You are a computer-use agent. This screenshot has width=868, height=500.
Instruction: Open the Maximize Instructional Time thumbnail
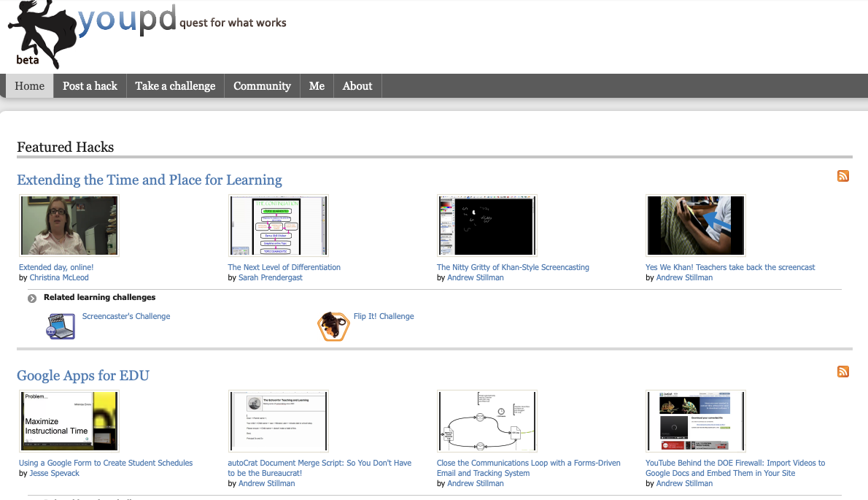click(69, 421)
